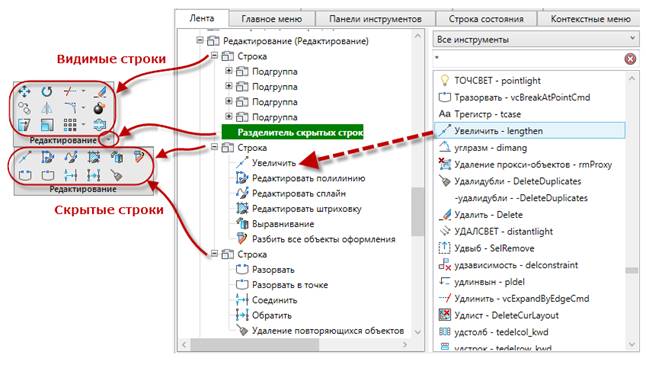Image resolution: width=646 pixels, height=365 pixels.
Task: Select the Mirror tool triangle icon
Action: pyautogui.click(x=47, y=108)
